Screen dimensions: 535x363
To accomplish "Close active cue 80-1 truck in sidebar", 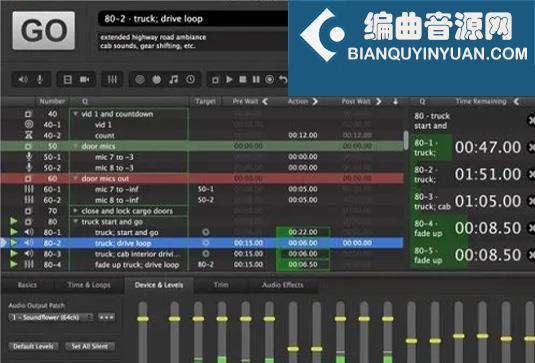I will tap(531, 147).
